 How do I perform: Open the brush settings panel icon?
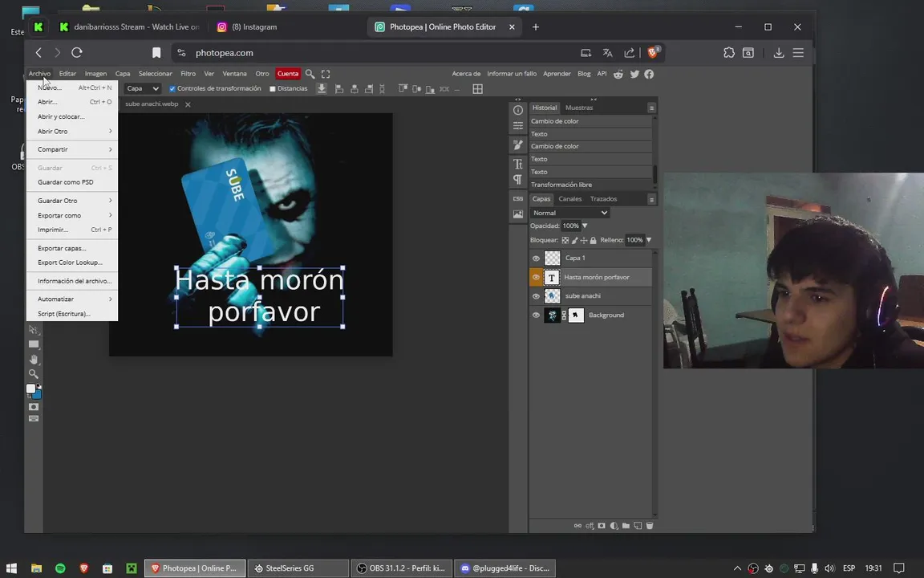coord(518,144)
